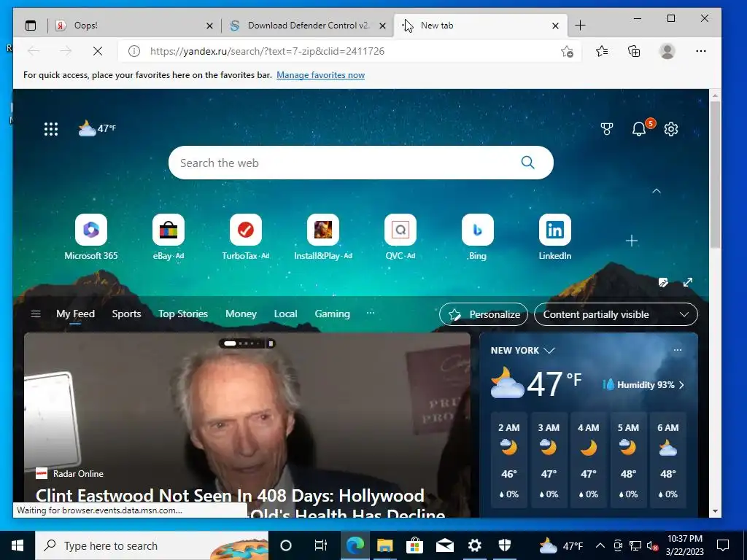
Task: Stop loading with the X button
Action: click(98, 51)
